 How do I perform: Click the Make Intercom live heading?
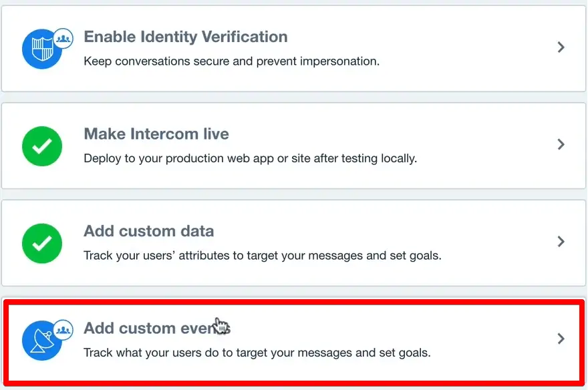coord(156,134)
